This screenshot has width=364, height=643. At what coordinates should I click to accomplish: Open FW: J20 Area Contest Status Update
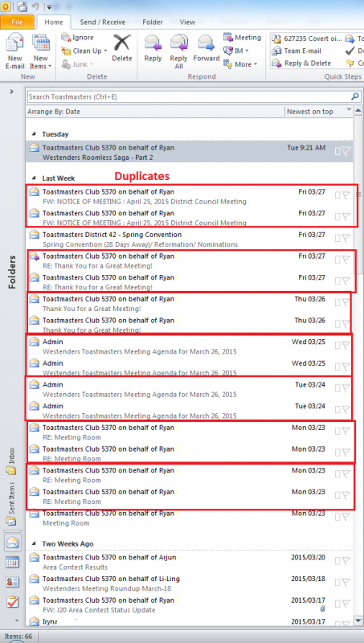pyautogui.click(x=189, y=605)
